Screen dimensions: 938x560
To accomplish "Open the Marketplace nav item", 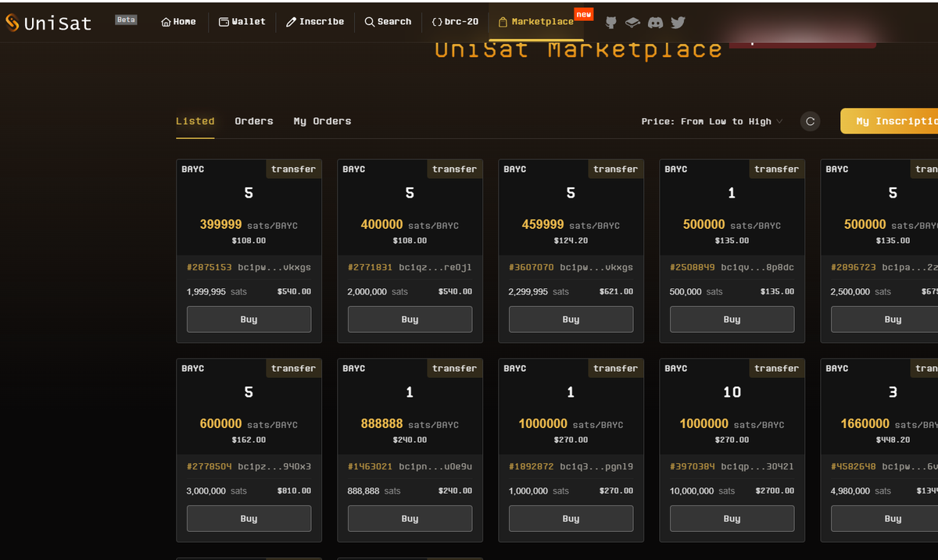I will [x=536, y=22].
